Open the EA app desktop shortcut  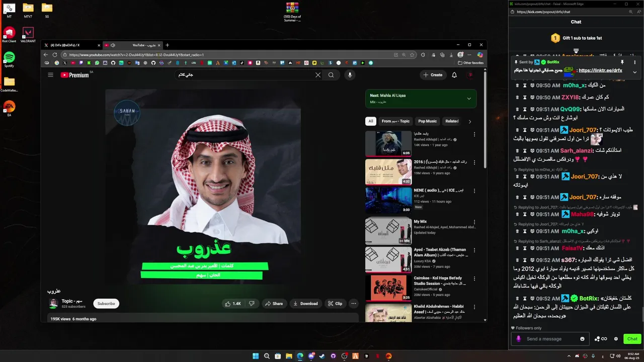[9, 109]
